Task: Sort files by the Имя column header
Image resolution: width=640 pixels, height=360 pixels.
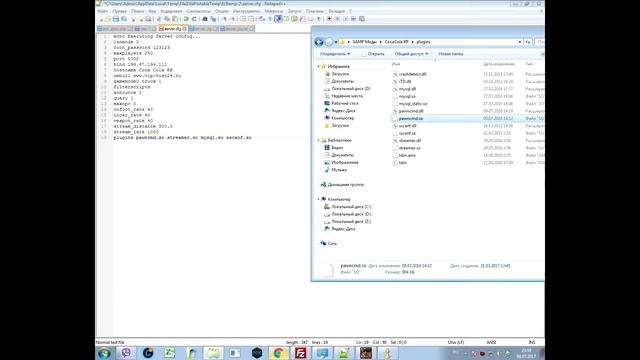Action: (396, 64)
